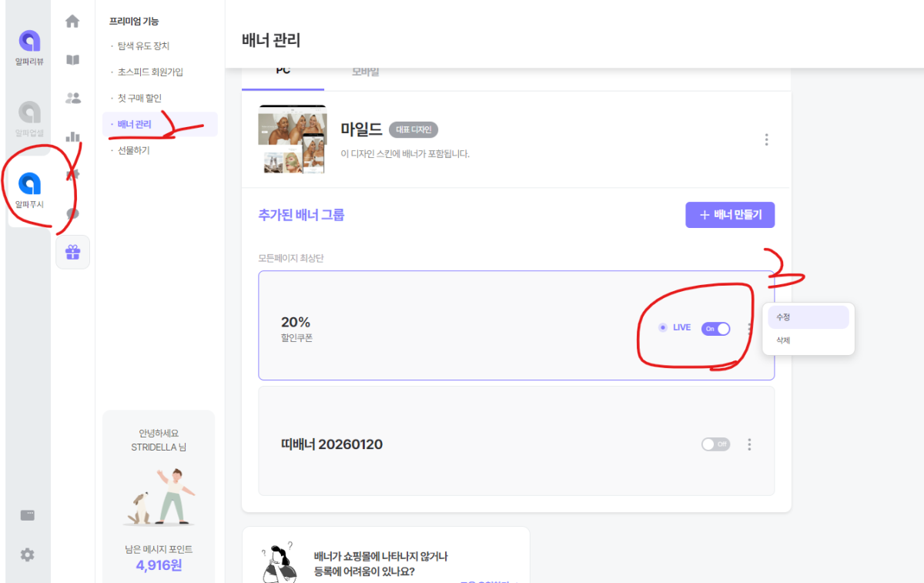
Task: Open the customers people icon
Action: coord(73,98)
